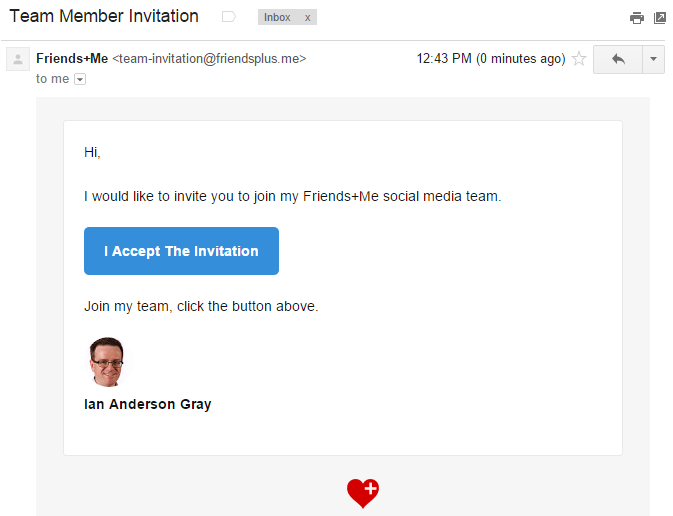673x516 pixels.
Task: Click the subject Team Member Invitation
Action: 104,16
